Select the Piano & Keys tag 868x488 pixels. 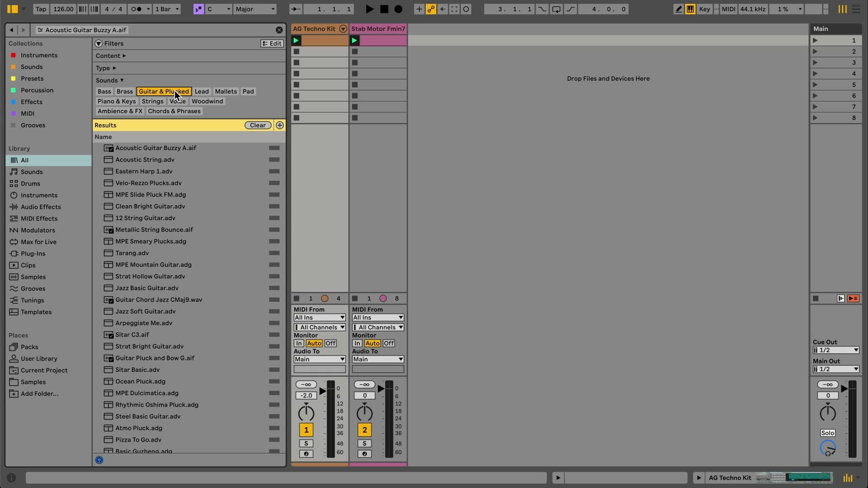click(x=117, y=101)
